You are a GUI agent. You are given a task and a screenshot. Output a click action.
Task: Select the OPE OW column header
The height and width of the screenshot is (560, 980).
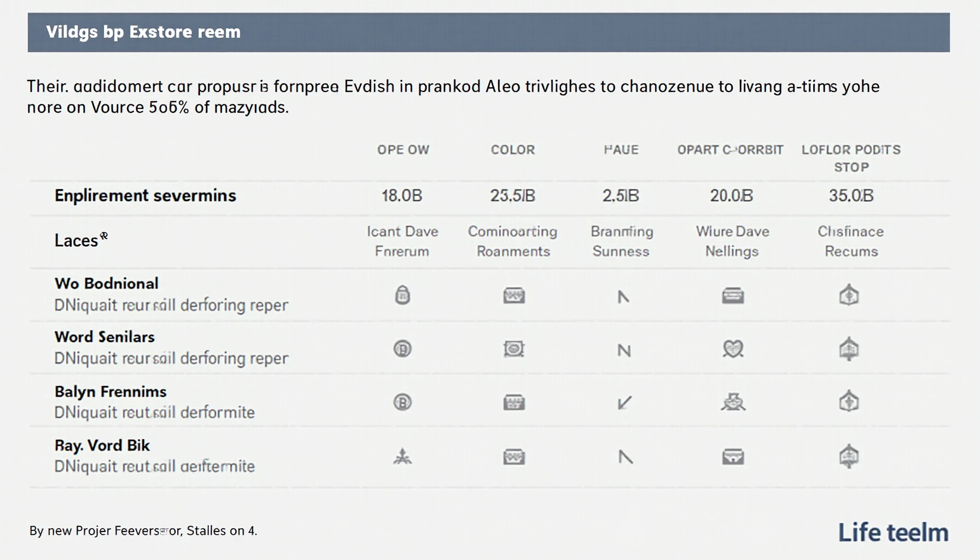coord(403,150)
